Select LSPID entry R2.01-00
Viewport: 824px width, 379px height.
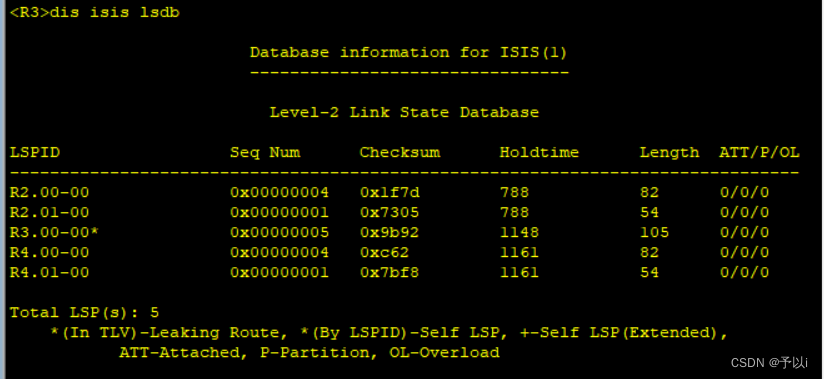pyautogui.click(x=49, y=213)
